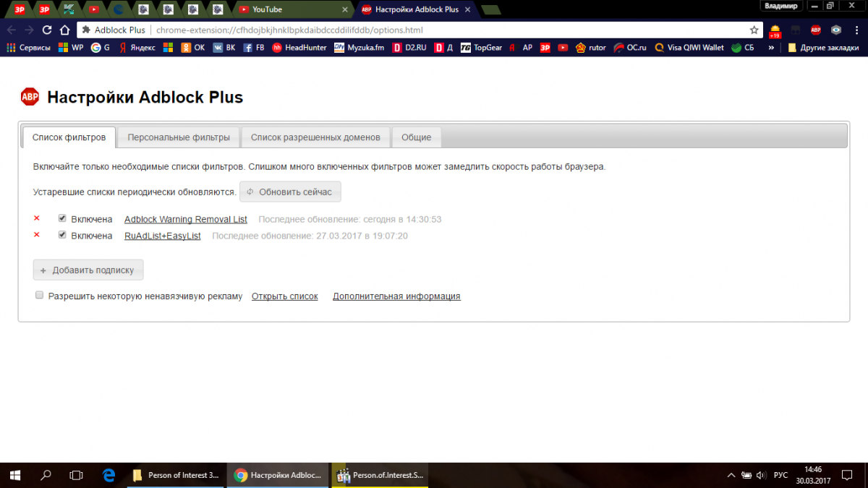
Task: Open Person of Interest folder in taskbar
Action: [176, 475]
